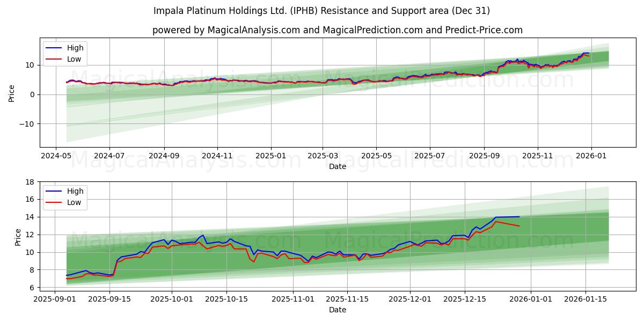Click the 2025-07 tick label
The image size is (644, 322).
click(x=430, y=156)
